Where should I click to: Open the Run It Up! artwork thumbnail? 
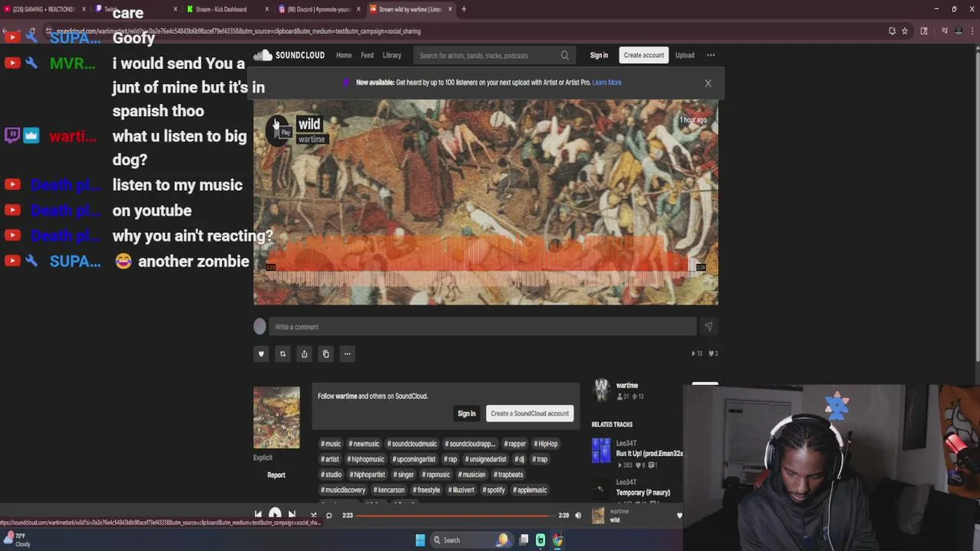[601, 450]
